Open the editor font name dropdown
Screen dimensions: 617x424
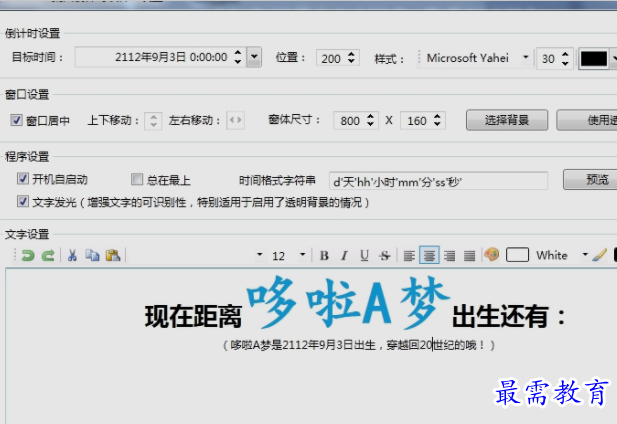pos(259,255)
